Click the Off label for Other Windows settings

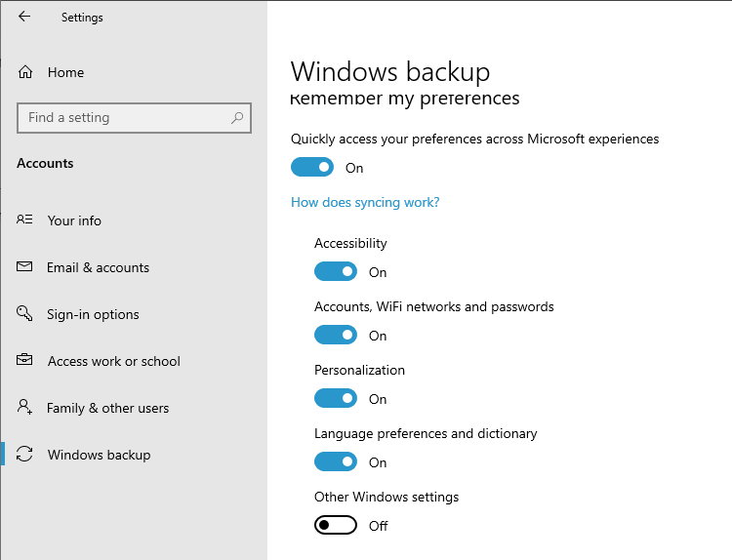[378, 526]
